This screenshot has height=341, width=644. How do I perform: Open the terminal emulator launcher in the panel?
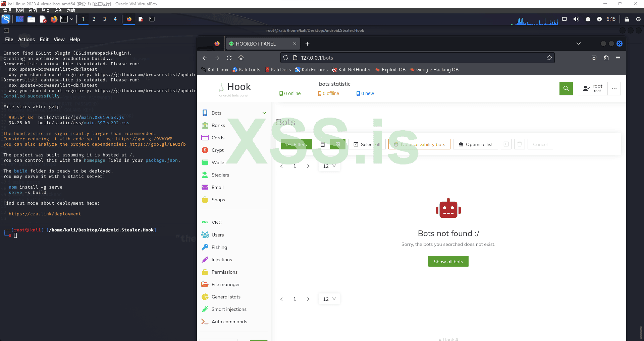(x=64, y=19)
